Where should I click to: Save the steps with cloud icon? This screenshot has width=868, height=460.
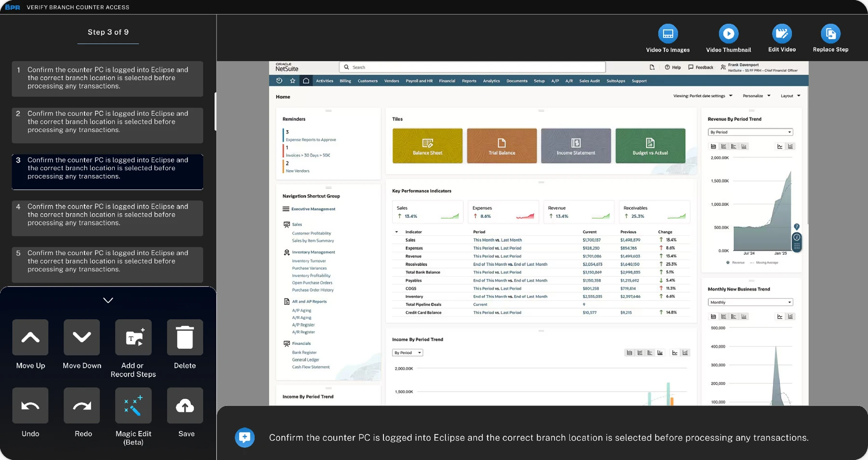[185, 406]
